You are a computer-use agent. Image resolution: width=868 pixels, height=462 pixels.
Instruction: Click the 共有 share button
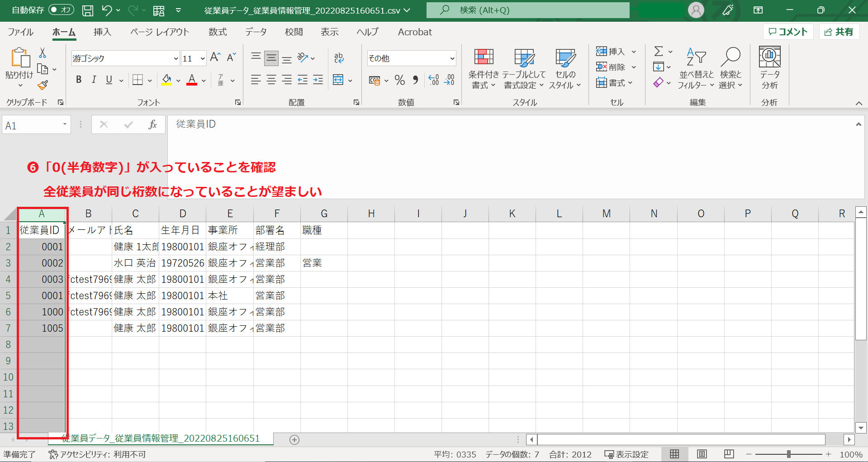pos(839,32)
